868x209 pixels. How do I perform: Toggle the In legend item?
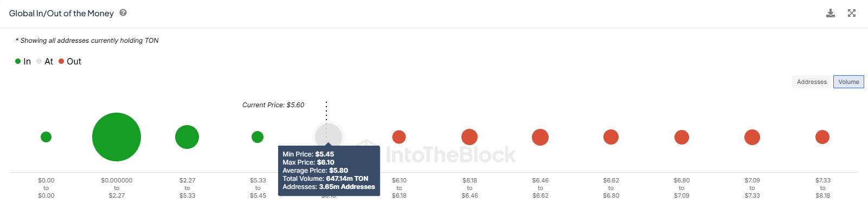(23, 61)
